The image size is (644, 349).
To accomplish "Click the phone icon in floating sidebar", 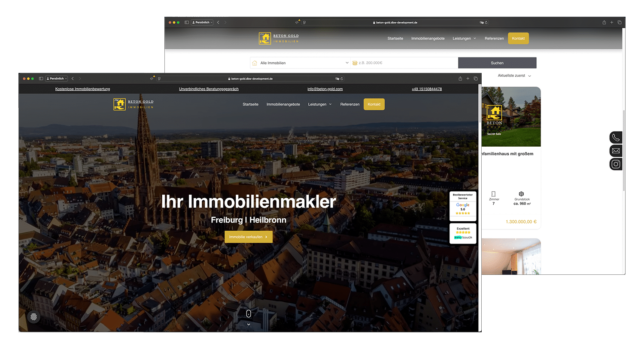I will (616, 138).
